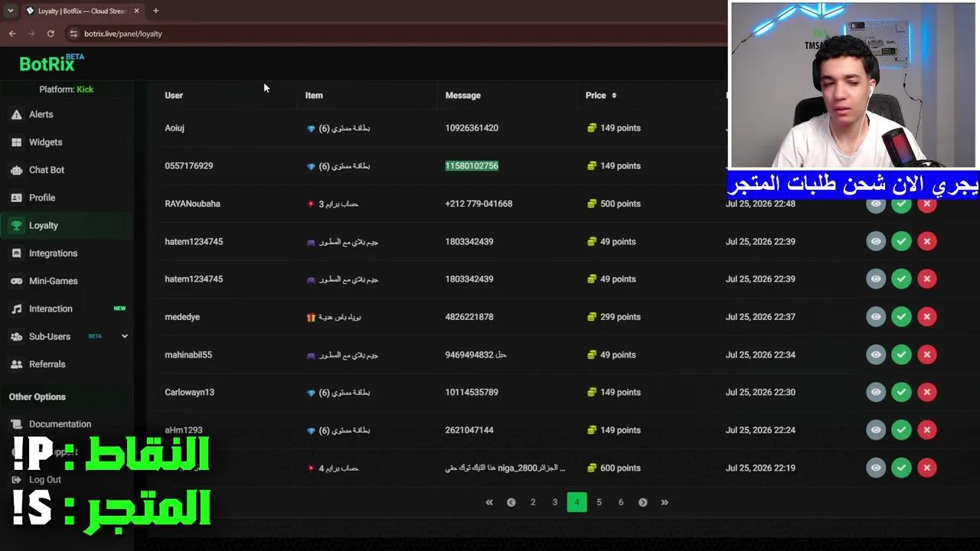View details of the 22:24 request
The height and width of the screenshot is (551, 980).
click(876, 430)
